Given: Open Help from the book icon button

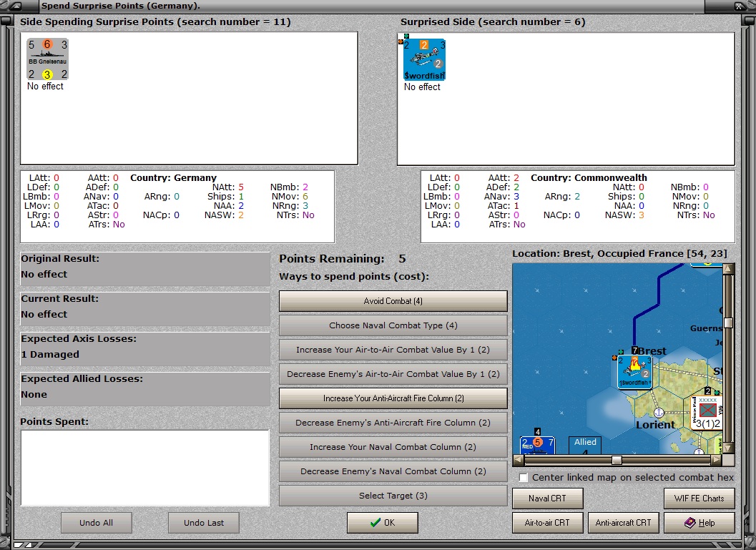Looking at the screenshot, I should click(x=699, y=523).
